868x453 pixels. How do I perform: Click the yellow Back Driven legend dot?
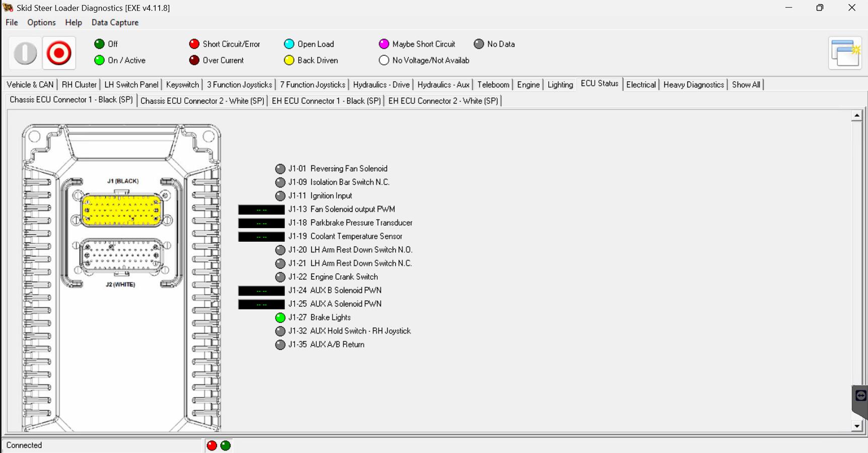[x=289, y=60]
